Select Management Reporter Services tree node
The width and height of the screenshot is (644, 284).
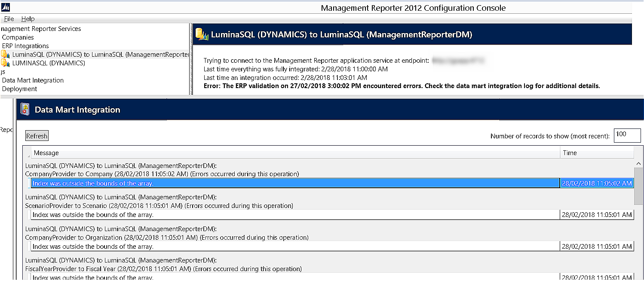point(41,29)
